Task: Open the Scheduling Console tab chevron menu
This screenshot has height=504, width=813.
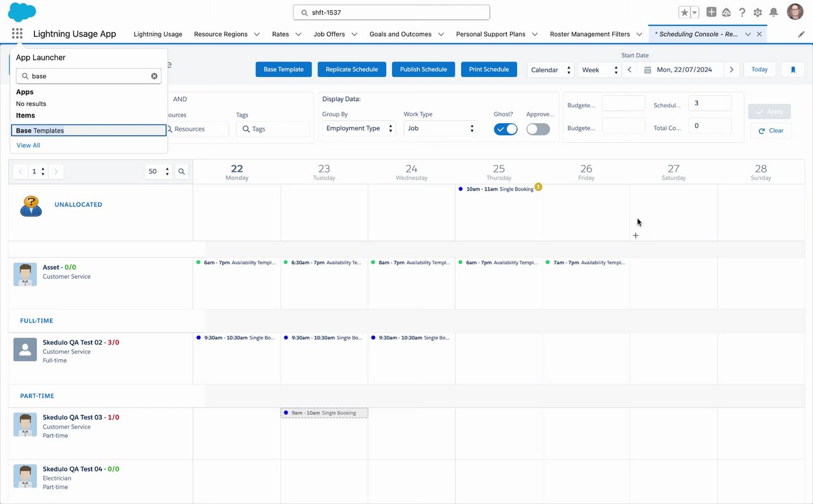Action: click(748, 34)
